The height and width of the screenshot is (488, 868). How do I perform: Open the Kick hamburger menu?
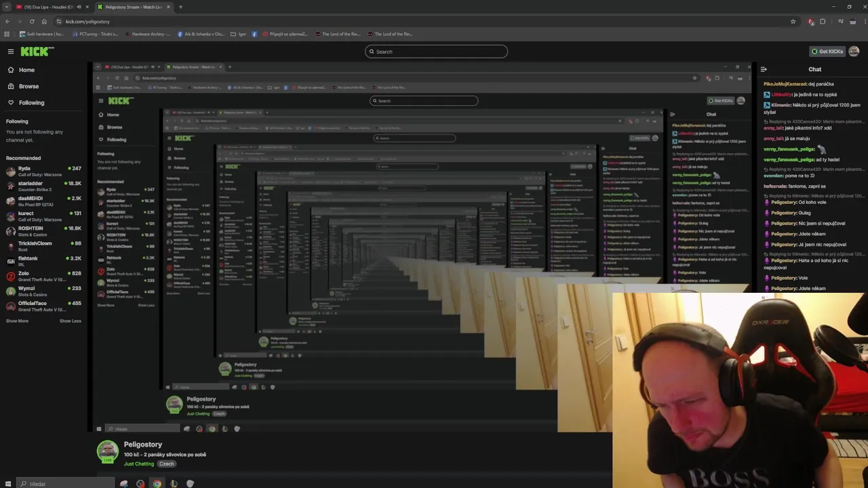pos(10,52)
